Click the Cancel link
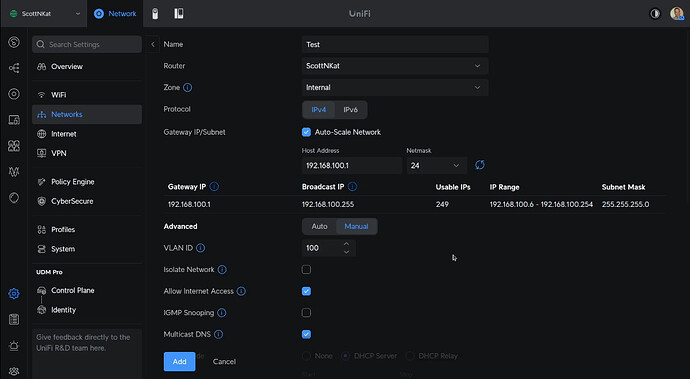Image resolution: width=690 pixels, height=379 pixels. 224,361
